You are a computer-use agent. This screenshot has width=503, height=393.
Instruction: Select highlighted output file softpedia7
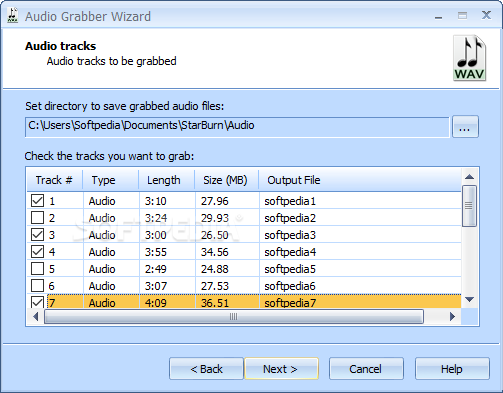point(290,303)
